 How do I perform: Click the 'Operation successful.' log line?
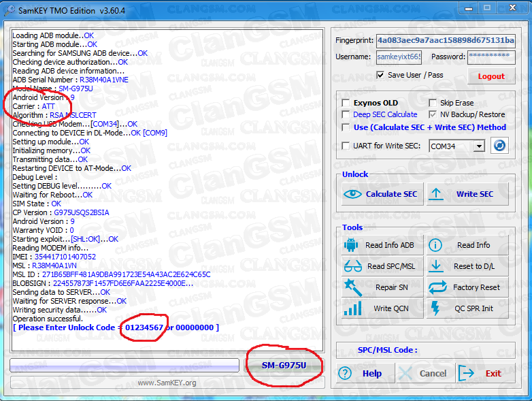(48, 319)
